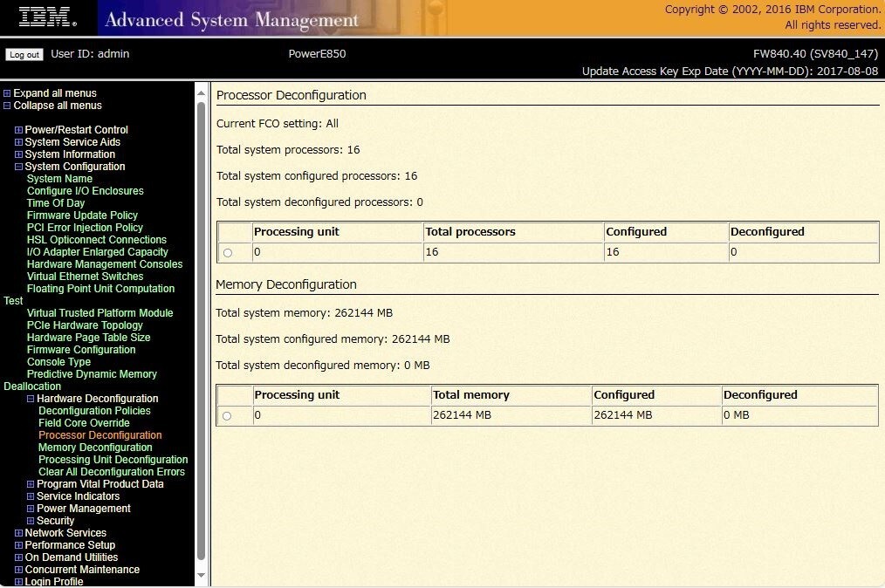Open Virtual Ethernet Switches page
Screen dimensions: 885x588
pyautogui.click(x=86, y=277)
